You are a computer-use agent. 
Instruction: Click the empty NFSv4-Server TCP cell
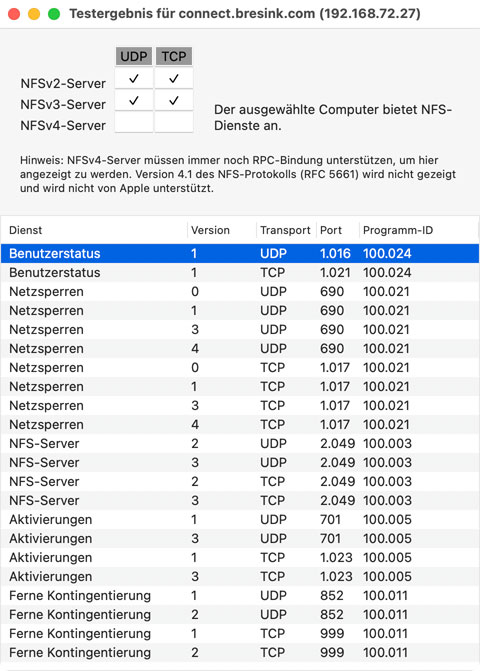(x=174, y=122)
